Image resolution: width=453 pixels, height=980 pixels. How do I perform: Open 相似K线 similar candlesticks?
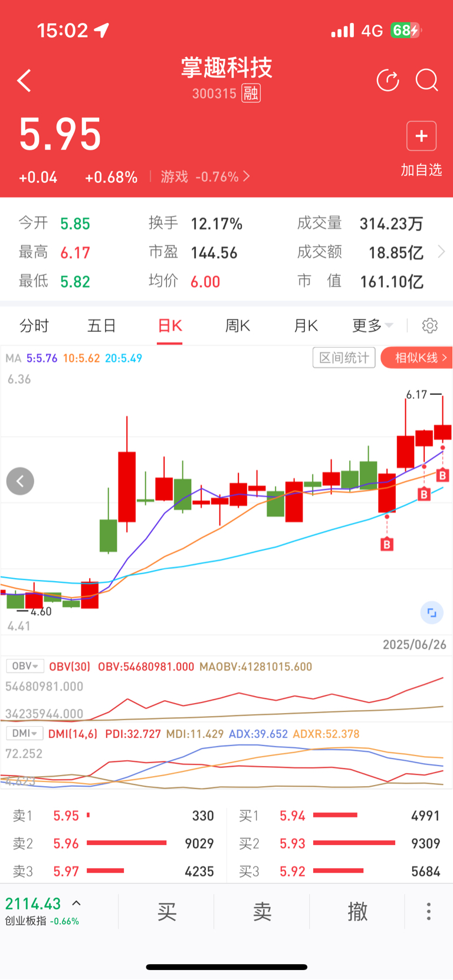[x=417, y=357]
